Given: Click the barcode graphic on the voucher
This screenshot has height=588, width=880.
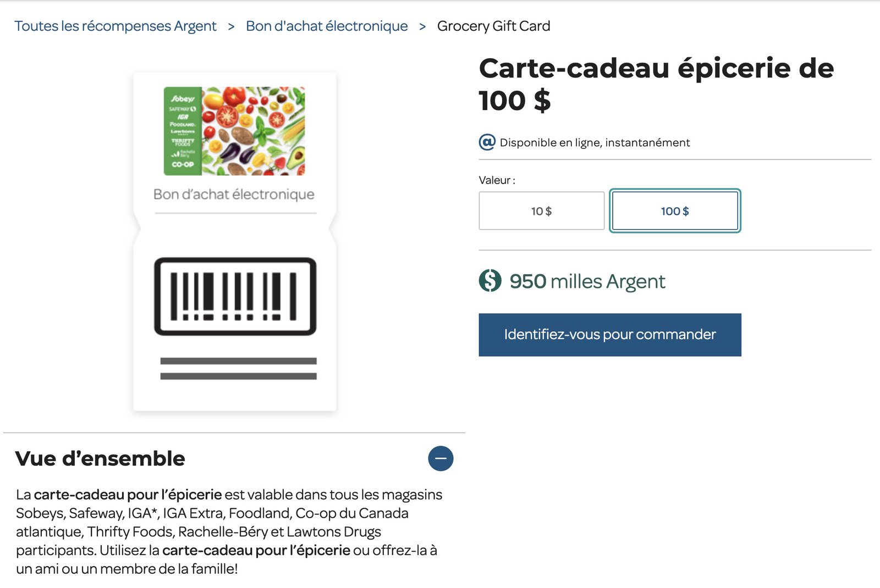Looking at the screenshot, I should [x=235, y=297].
